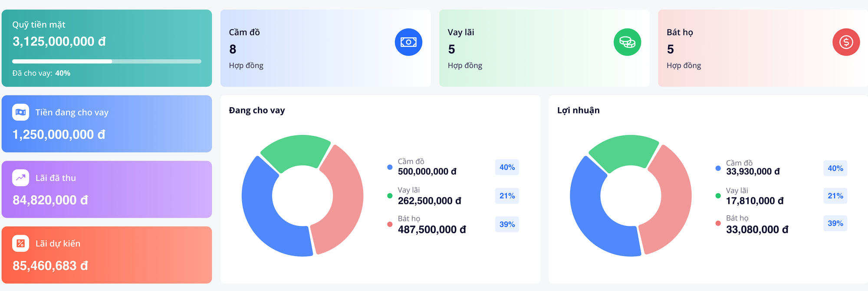Image resolution: width=868 pixels, height=291 pixels.
Task: Select the 21% badge in Lợi nhuận legend
Action: [x=835, y=196]
